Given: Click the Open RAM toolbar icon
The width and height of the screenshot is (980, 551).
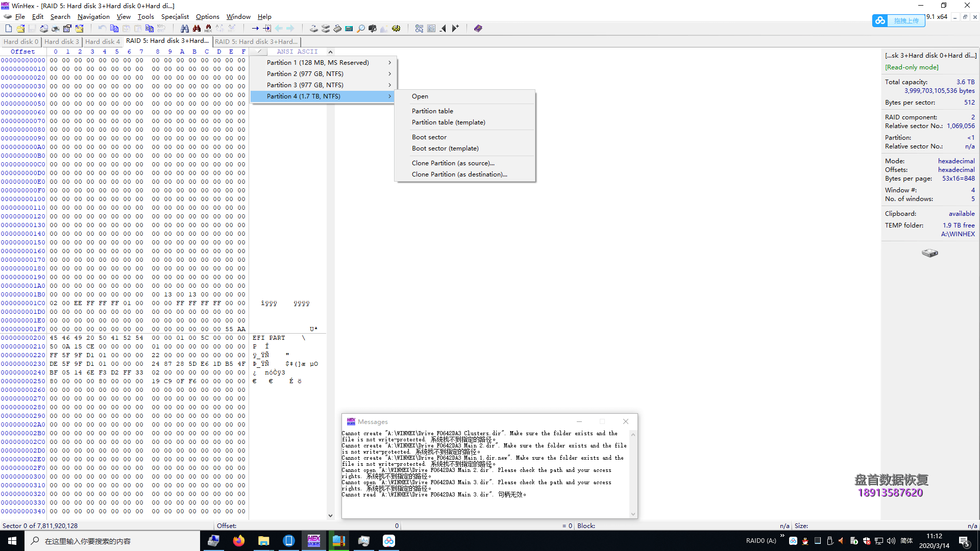Looking at the screenshot, I should coord(337,29).
